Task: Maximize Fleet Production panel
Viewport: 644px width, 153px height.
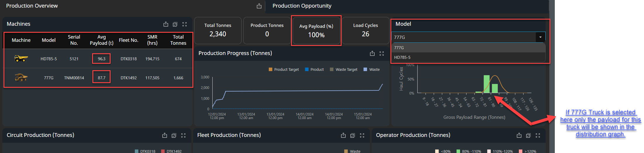Action: point(362,135)
